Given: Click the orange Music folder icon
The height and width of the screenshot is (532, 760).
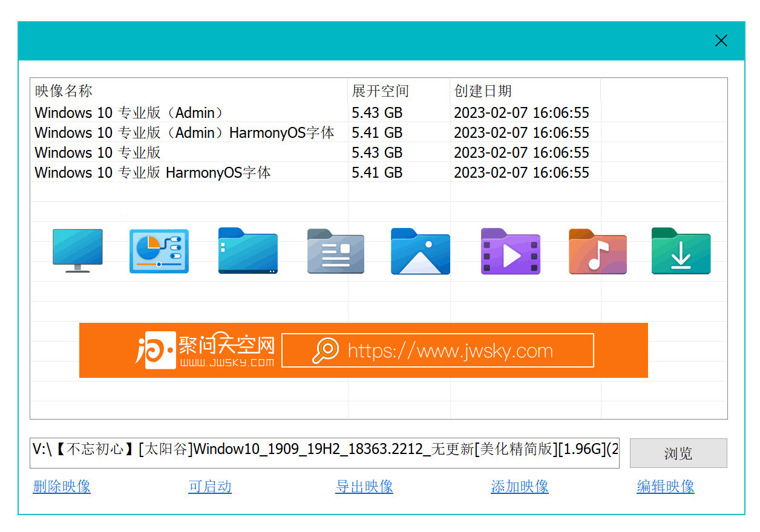Looking at the screenshot, I should [x=598, y=251].
